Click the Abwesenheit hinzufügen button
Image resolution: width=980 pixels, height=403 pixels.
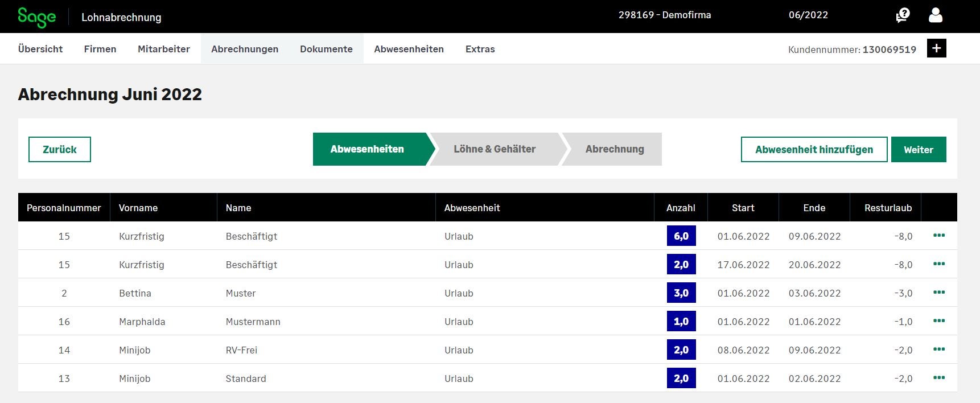[x=814, y=150]
